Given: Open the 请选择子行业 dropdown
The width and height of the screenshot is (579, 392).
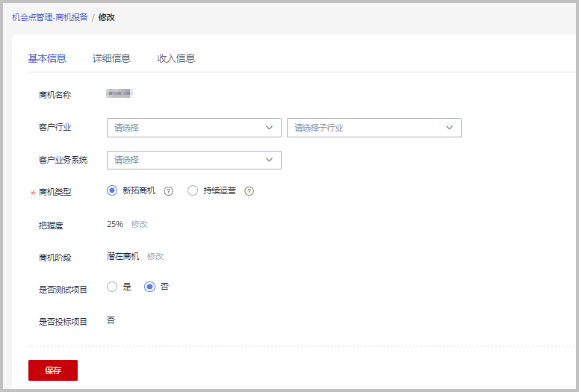Looking at the screenshot, I should point(374,128).
